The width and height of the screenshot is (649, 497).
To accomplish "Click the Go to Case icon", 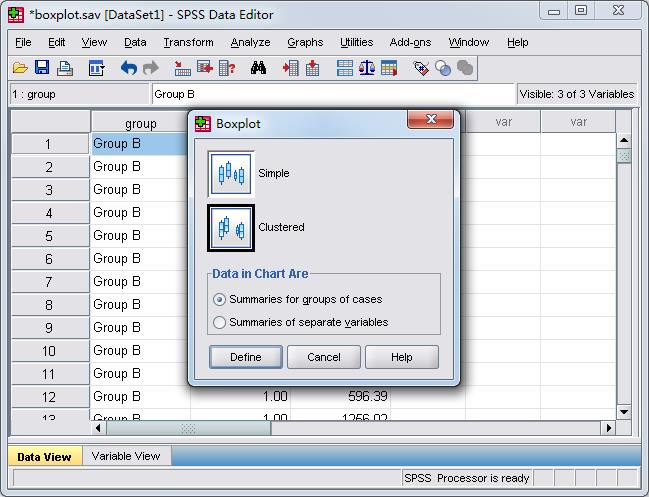I will click(x=182, y=68).
